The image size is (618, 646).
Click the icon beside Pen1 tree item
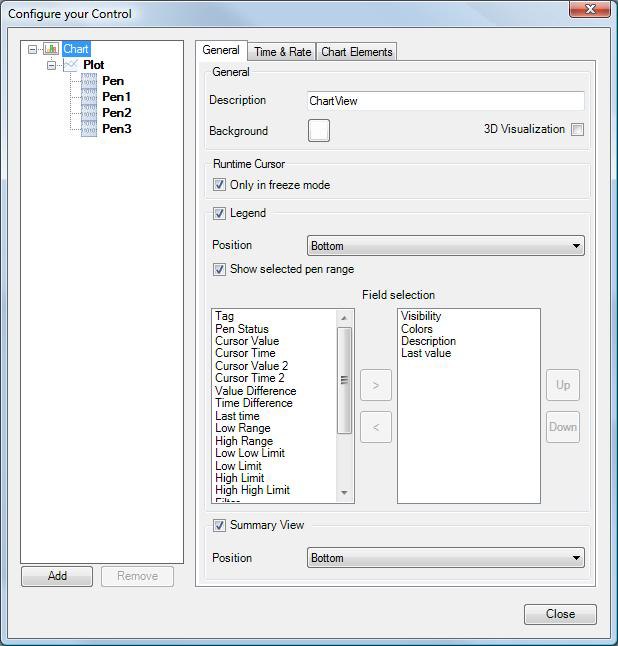click(x=89, y=97)
